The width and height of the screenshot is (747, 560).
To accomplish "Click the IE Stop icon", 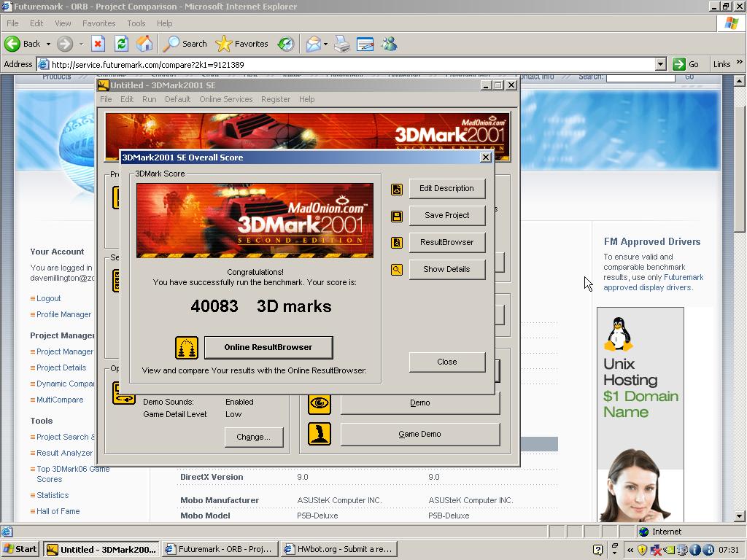I will coord(98,44).
